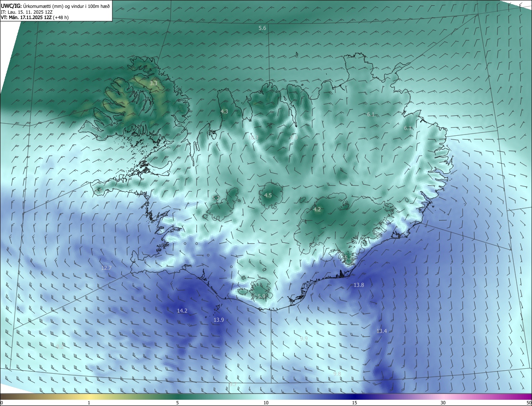Click the '1' label on the colour scale
The width and height of the screenshot is (532, 406).
tap(89, 403)
